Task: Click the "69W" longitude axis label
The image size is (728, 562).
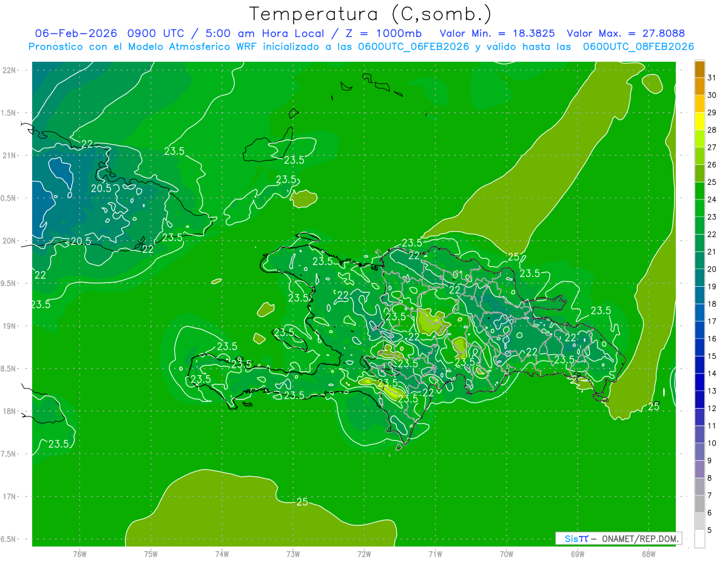Action: pyautogui.click(x=578, y=554)
